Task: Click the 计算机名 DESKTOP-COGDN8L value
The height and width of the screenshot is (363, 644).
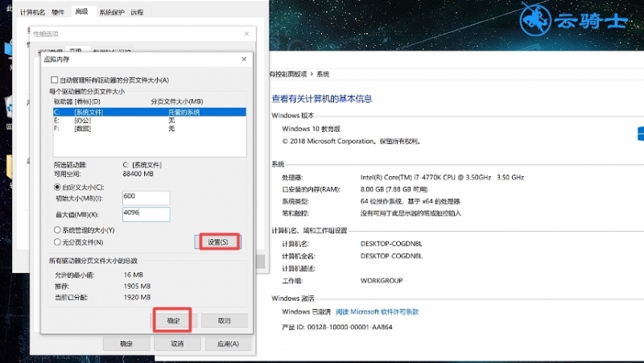Action: (x=391, y=244)
